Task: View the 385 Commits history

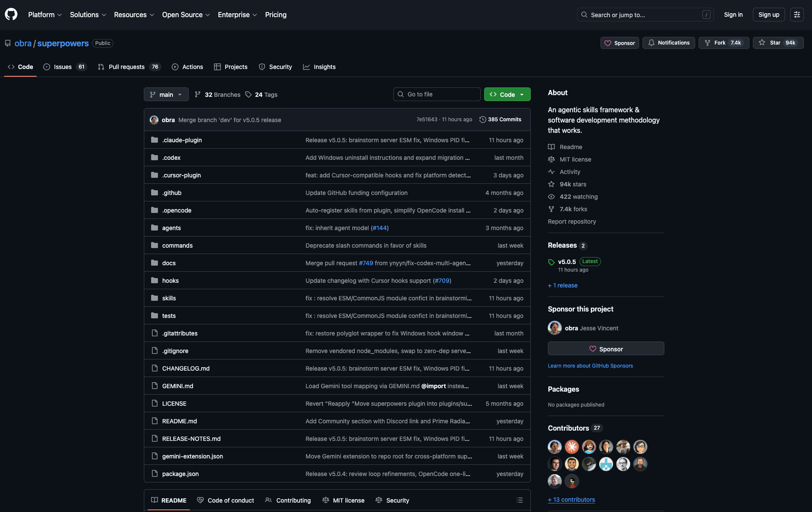Action: pyautogui.click(x=500, y=120)
